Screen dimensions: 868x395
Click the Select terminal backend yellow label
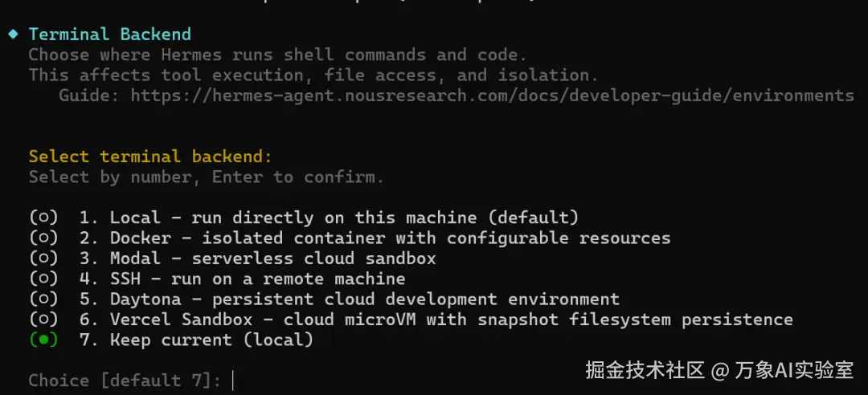150,157
